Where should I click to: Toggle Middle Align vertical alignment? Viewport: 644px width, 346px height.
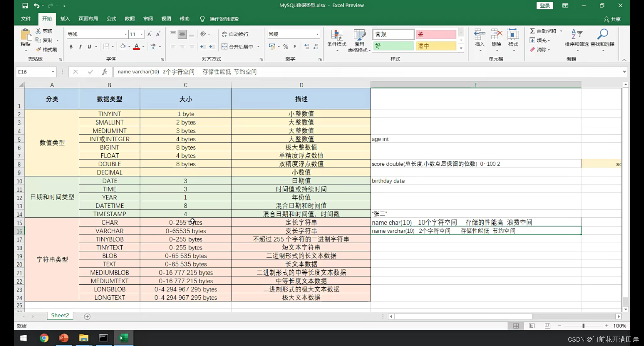tap(182, 34)
